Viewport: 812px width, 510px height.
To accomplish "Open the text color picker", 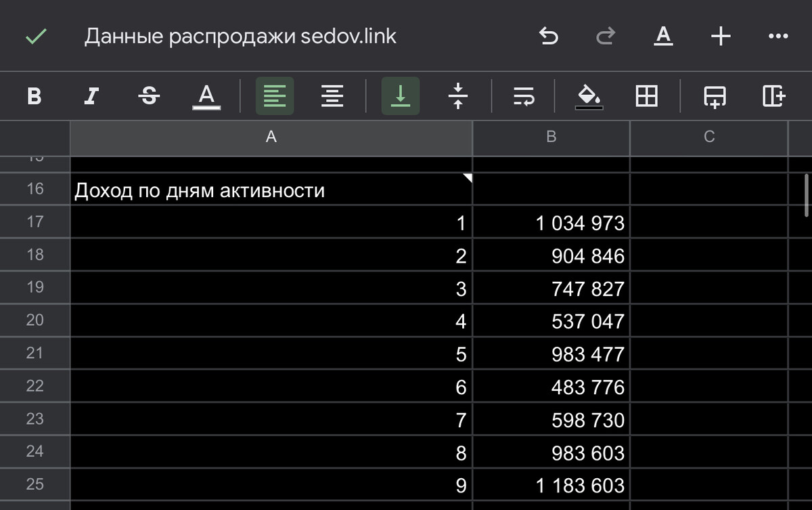I will tap(206, 96).
